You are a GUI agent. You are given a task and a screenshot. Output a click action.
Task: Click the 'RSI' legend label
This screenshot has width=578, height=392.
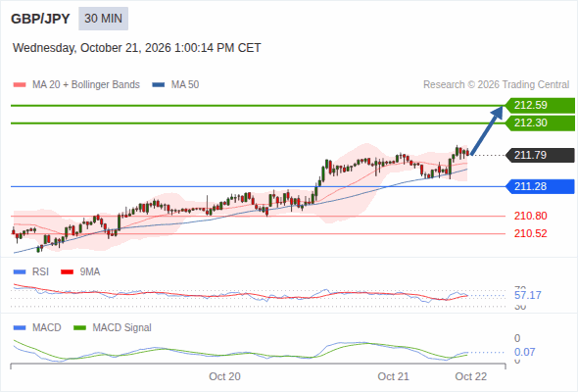click(x=40, y=272)
